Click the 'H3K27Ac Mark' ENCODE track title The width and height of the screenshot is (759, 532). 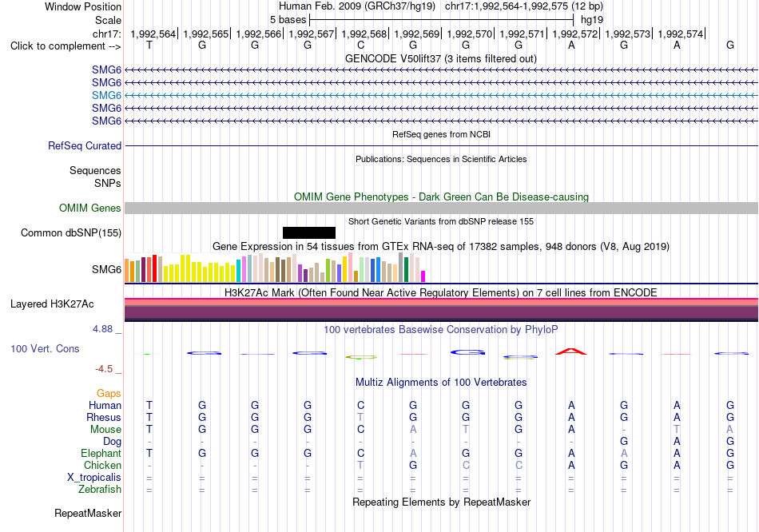pyautogui.click(x=441, y=293)
